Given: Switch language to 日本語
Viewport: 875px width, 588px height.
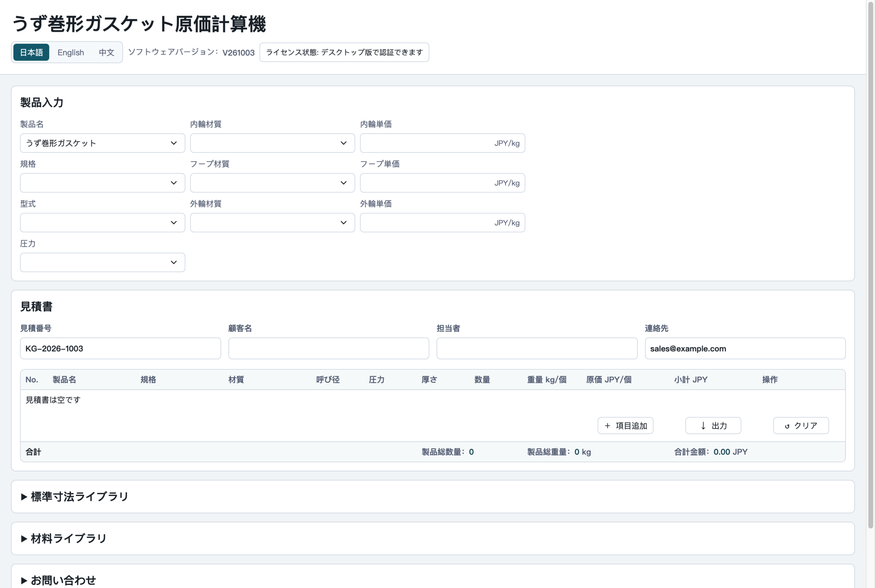Looking at the screenshot, I should (x=31, y=52).
